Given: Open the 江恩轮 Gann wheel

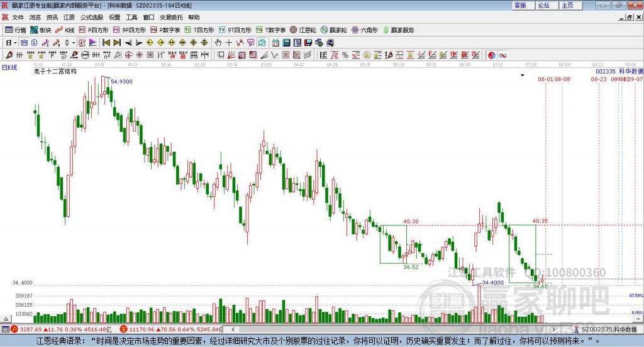Looking at the screenshot, I should pyautogui.click(x=303, y=30).
